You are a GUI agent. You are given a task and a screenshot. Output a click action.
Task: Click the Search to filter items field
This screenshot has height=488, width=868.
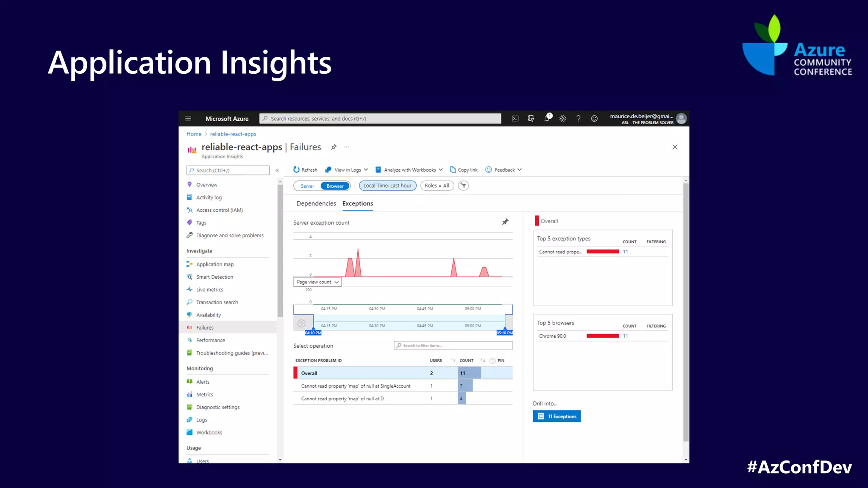coord(453,346)
